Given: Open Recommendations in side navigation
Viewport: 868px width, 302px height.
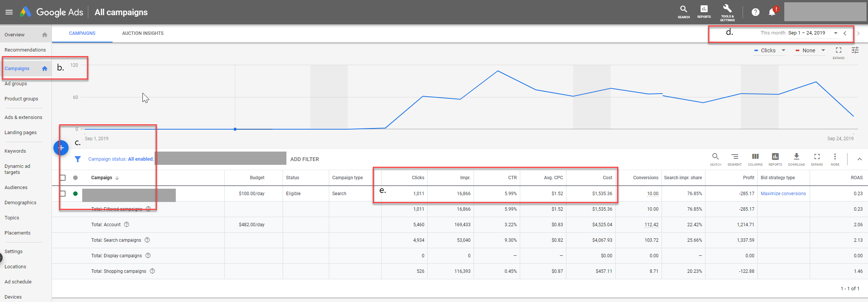Looking at the screenshot, I should 25,50.
